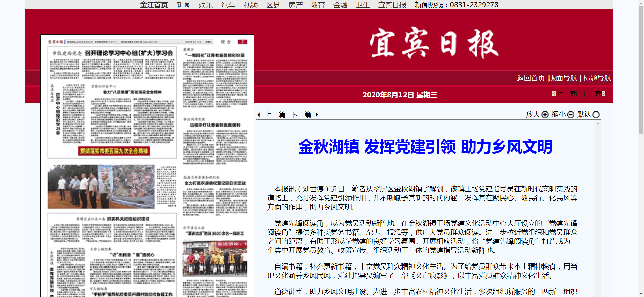
Task: Go to the 汽车 navigation item
Action: click(228, 5)
